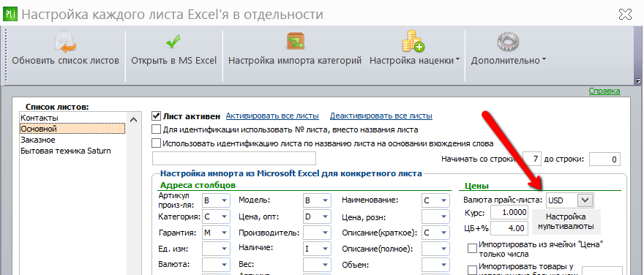Screen dimensions: 644x275
Task: Click the green checkmark Открыть в MS Excel icon
Action: (173, 42)
